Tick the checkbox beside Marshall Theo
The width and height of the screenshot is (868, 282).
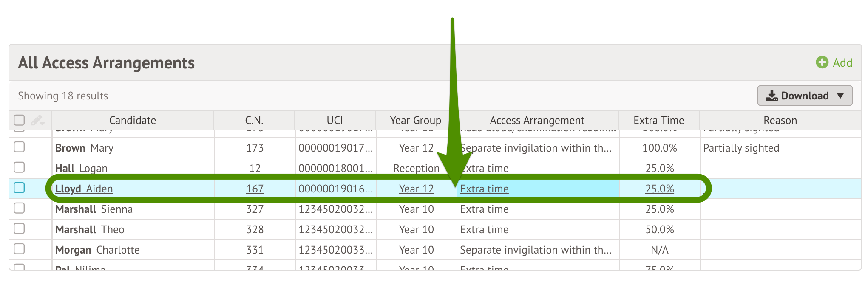point(19,228)
